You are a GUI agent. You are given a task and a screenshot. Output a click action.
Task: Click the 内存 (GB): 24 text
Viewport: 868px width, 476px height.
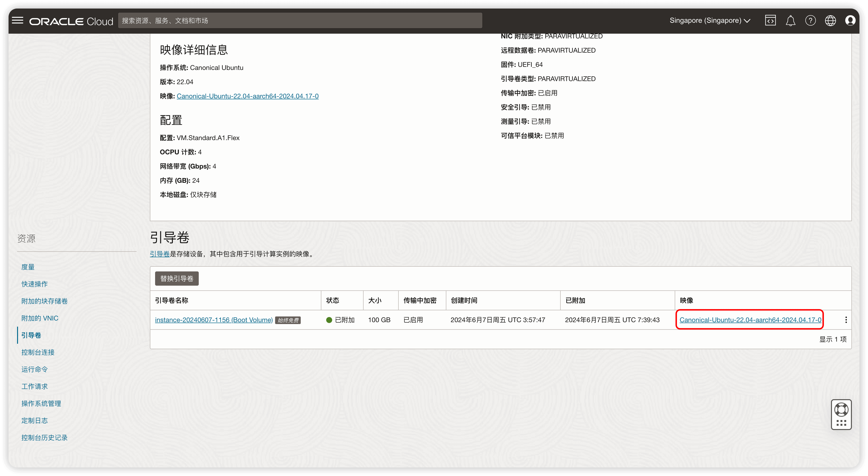[x=180, y=181]
